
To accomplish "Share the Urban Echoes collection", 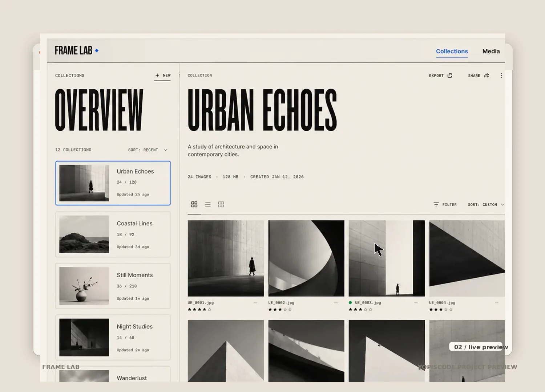I will pos(479,75).
